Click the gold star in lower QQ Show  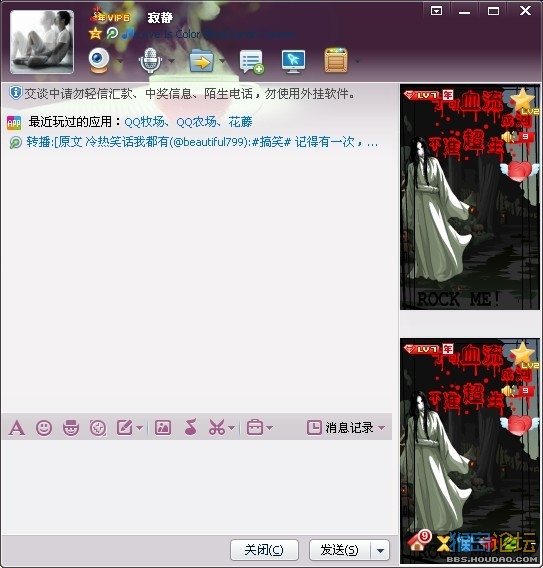click(522, 353)
